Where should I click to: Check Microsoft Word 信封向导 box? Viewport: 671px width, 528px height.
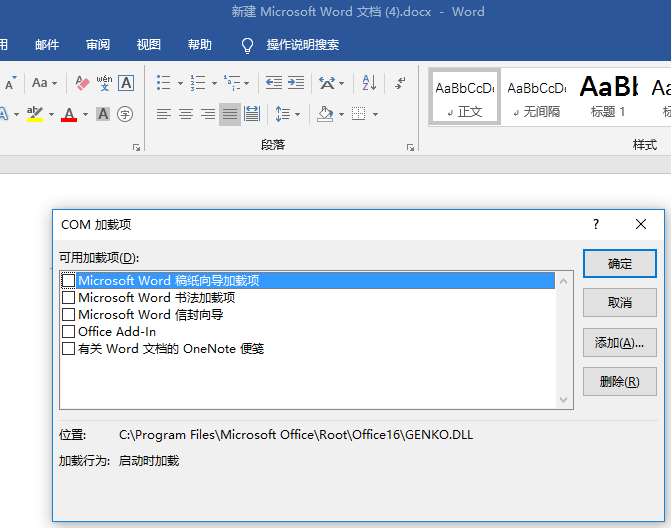(68, 314)
